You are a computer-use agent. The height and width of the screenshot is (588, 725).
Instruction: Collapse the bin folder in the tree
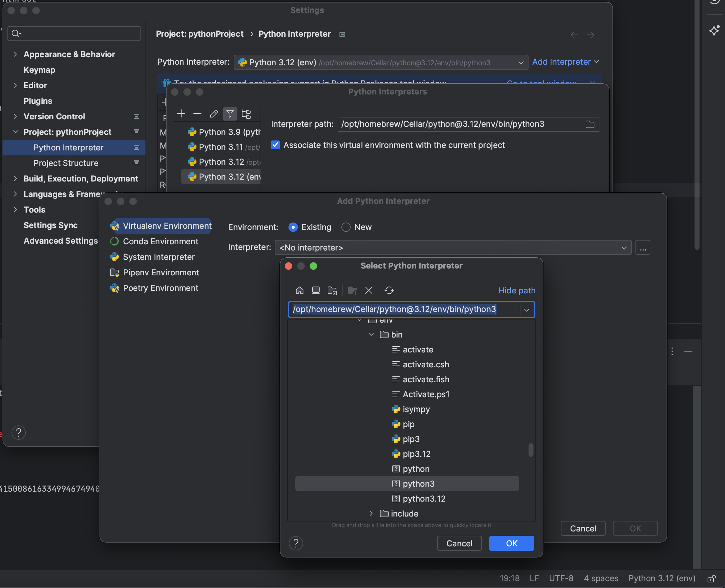coord(371,335)
